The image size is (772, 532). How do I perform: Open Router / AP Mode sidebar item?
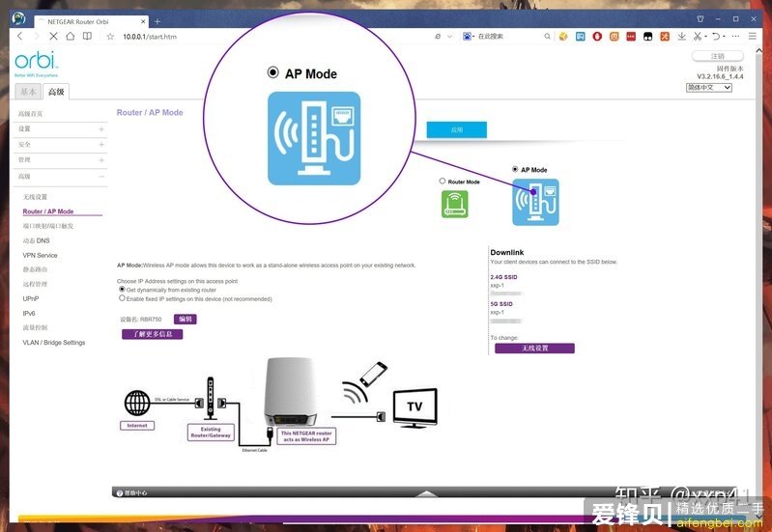pyautogui.click(x=48, y=211)
